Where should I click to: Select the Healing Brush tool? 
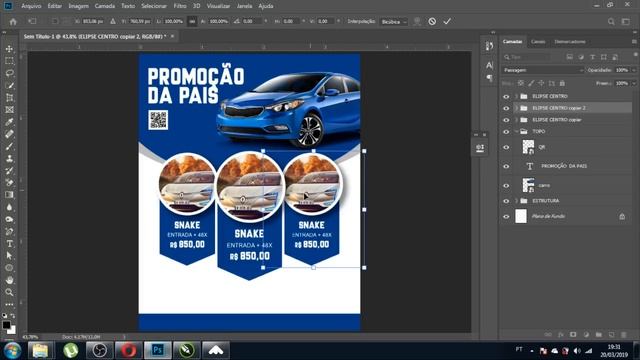(9, 134)
